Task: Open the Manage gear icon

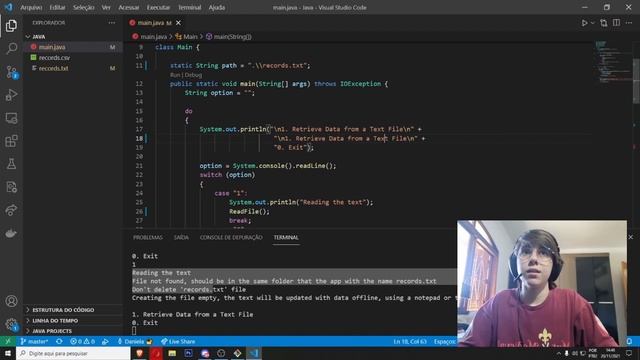Action: pyautogui.click(x=11, y=324)
